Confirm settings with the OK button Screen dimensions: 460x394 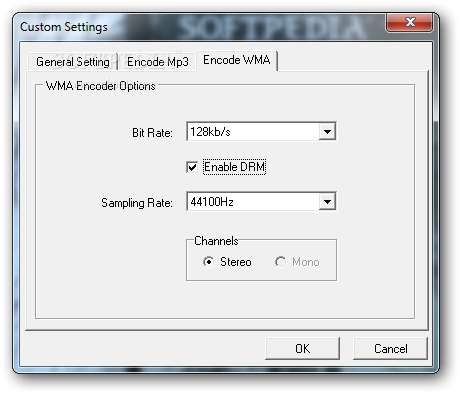click(x=303, y=349)
